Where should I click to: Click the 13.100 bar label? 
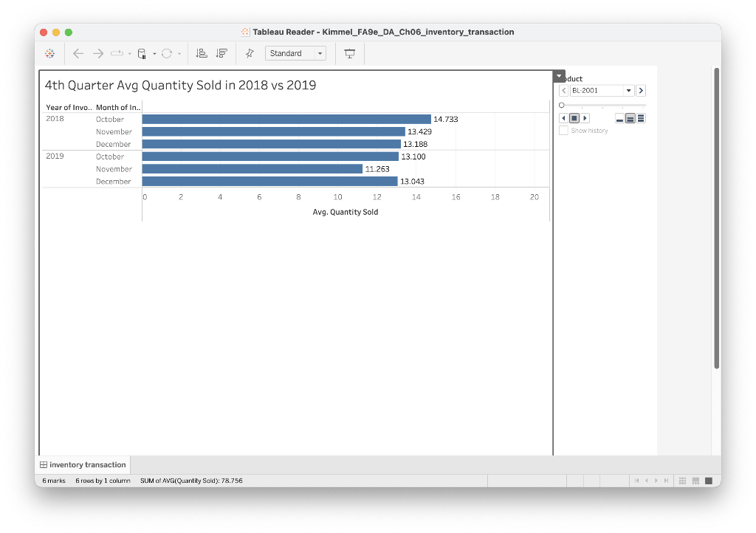click(413, 157)
